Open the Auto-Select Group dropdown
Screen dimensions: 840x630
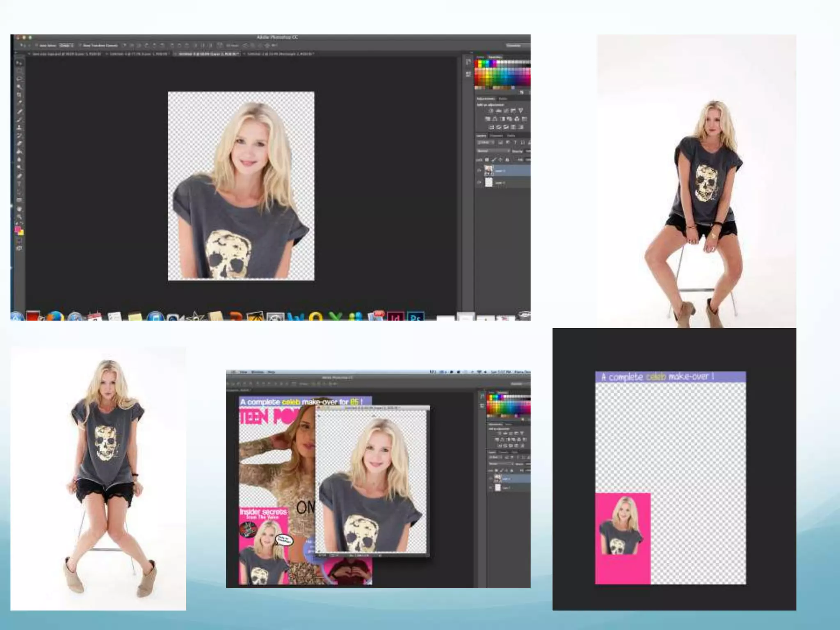(66, 46)
